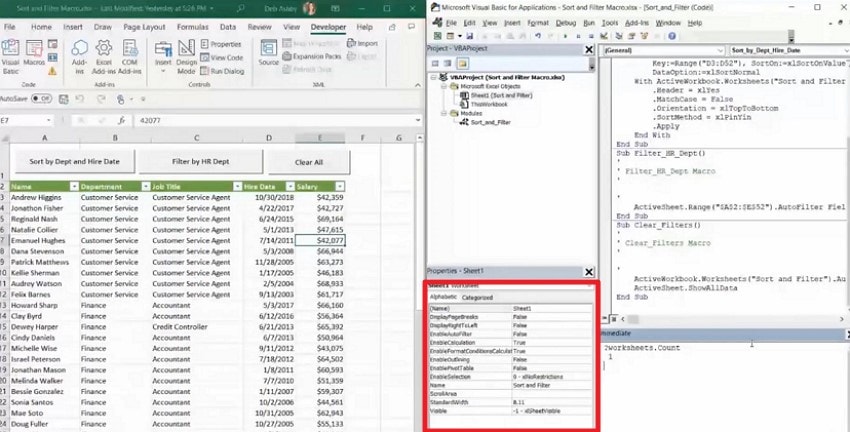Screen dimensions: 850x432
Task: Click Run Dialog in Controls group
Action: [222, 71]
